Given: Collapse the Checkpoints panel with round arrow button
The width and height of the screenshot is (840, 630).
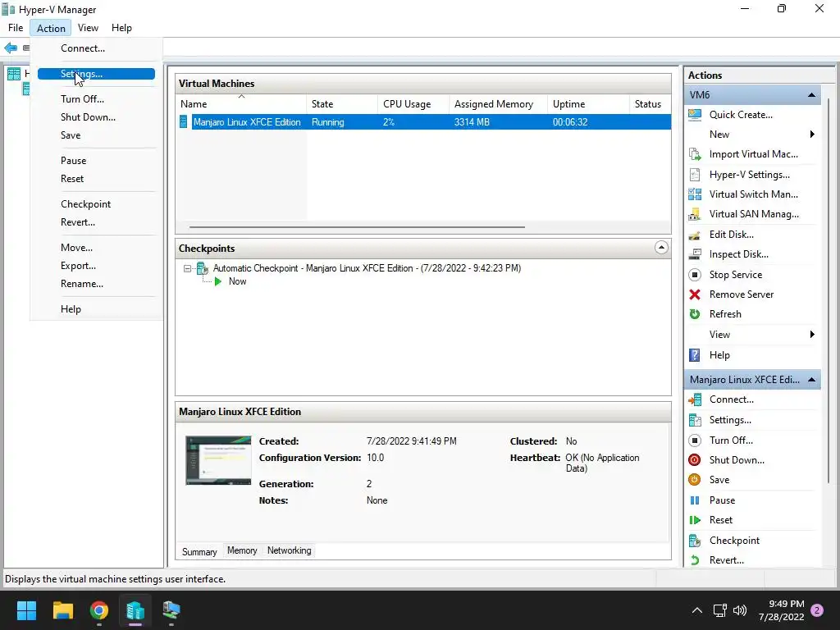Looking at the screenshot, I should [x=661, y=248].
